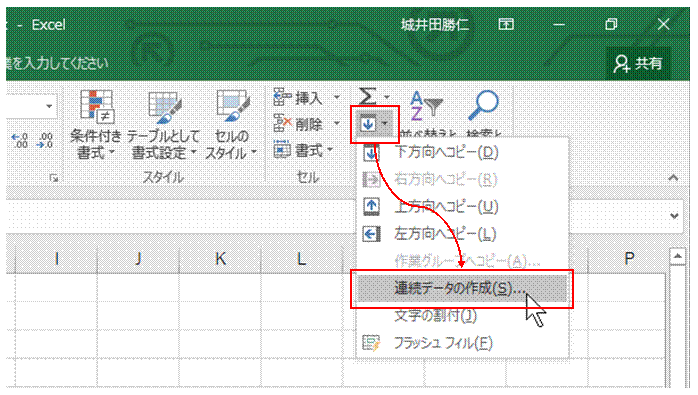The image size is (698, 395).
Task: Open the number format combo box arrow
Action: (49, 106)
